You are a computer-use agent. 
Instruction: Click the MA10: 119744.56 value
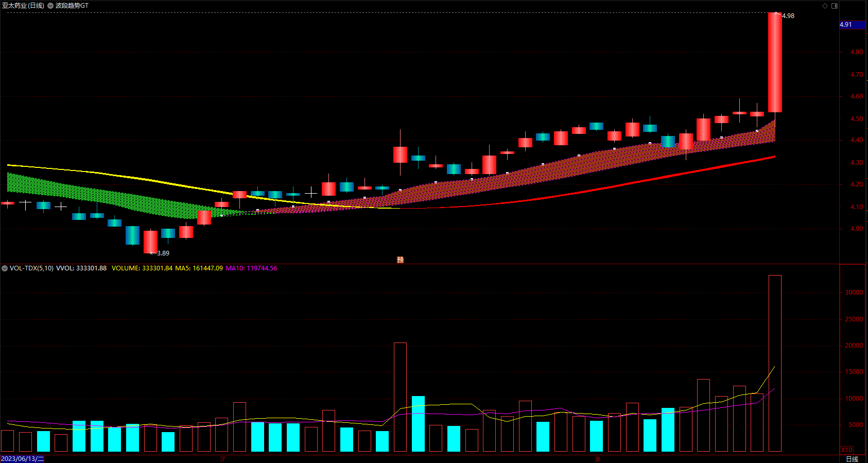click(x=251, y=268)
